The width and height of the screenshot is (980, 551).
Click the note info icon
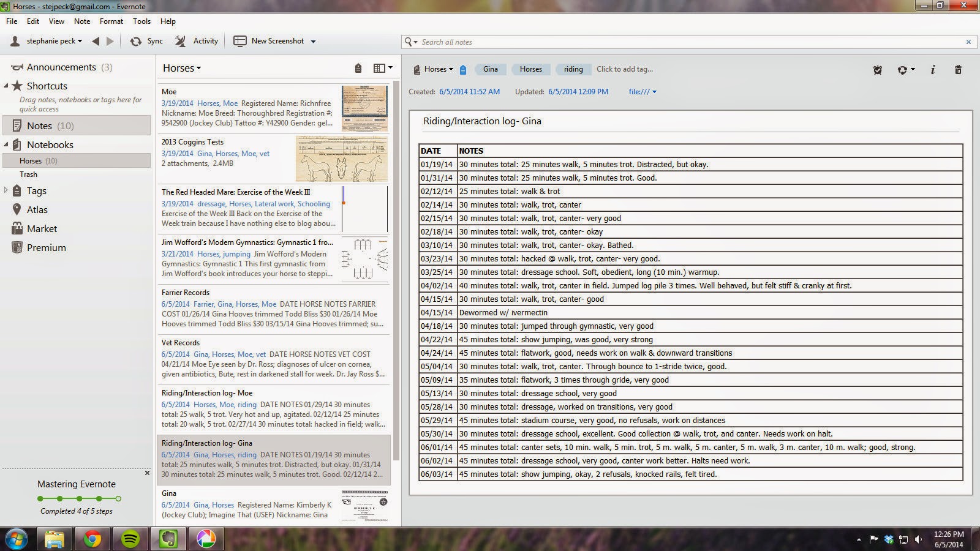[x=933, y=70]
